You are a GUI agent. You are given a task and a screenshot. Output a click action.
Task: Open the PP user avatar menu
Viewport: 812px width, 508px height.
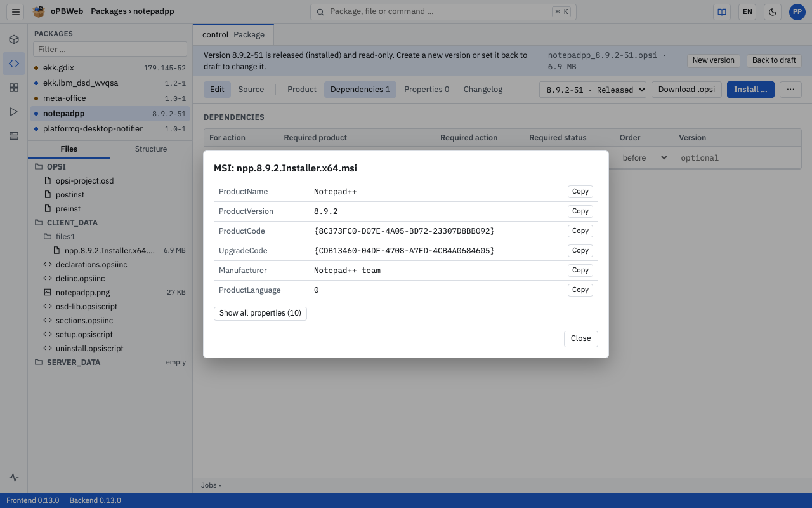pyautogui.click(x=797, y=11)
